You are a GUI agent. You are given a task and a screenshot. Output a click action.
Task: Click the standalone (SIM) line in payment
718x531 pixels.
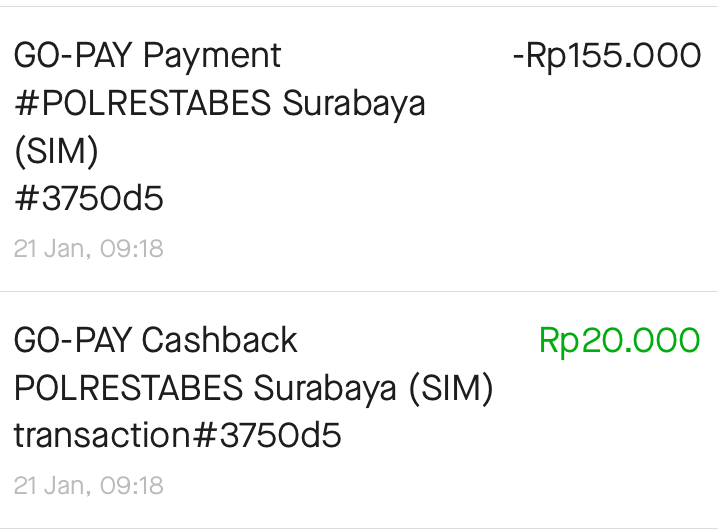pyautogui.click(x=57, y=153)
